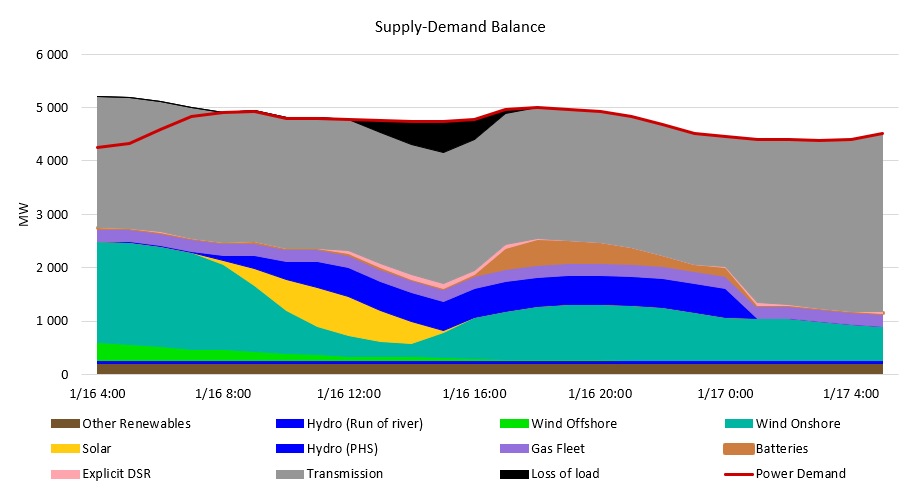
Task: Click the '5 000' y-axis label
Action: click(x=52, y=108)
